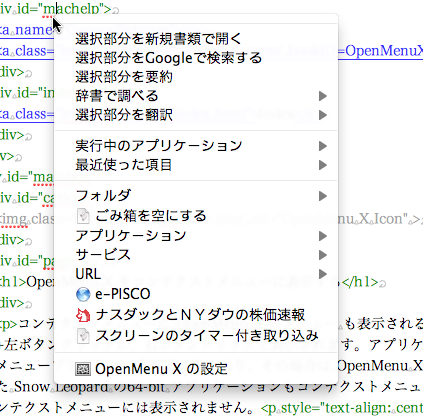Screen dimensions: 423x418
Task: Click the =OpenMenuX link text in the editor
Action: coord(380,51)
